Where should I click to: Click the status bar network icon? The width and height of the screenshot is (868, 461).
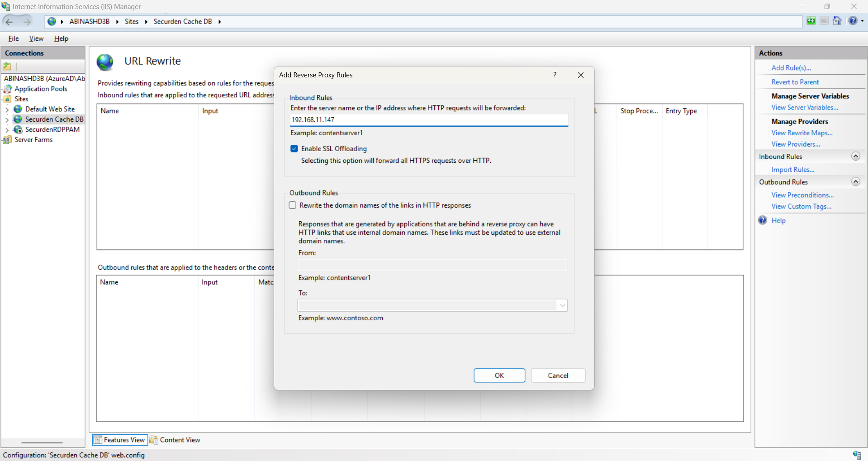coord(857,455)
